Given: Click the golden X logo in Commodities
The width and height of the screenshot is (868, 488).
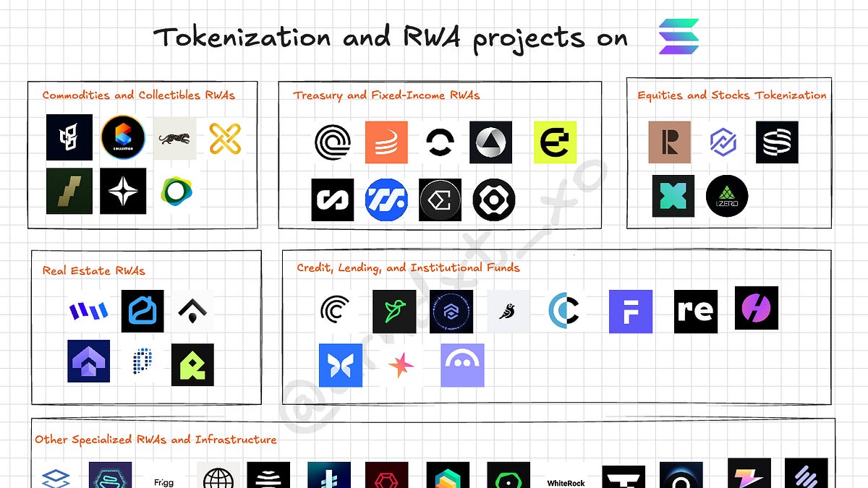Looking at the screenshot, I should pos(224,137).
